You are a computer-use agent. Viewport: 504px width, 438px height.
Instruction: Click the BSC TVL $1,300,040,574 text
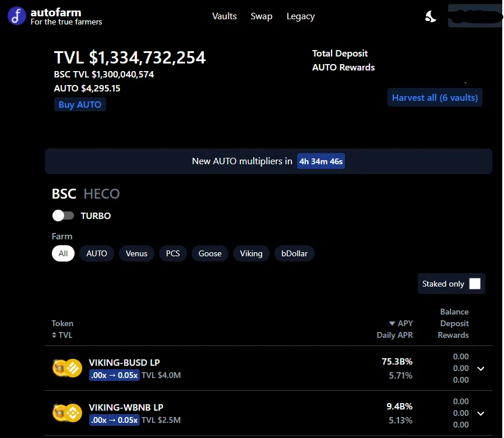(x=104, y=74)
